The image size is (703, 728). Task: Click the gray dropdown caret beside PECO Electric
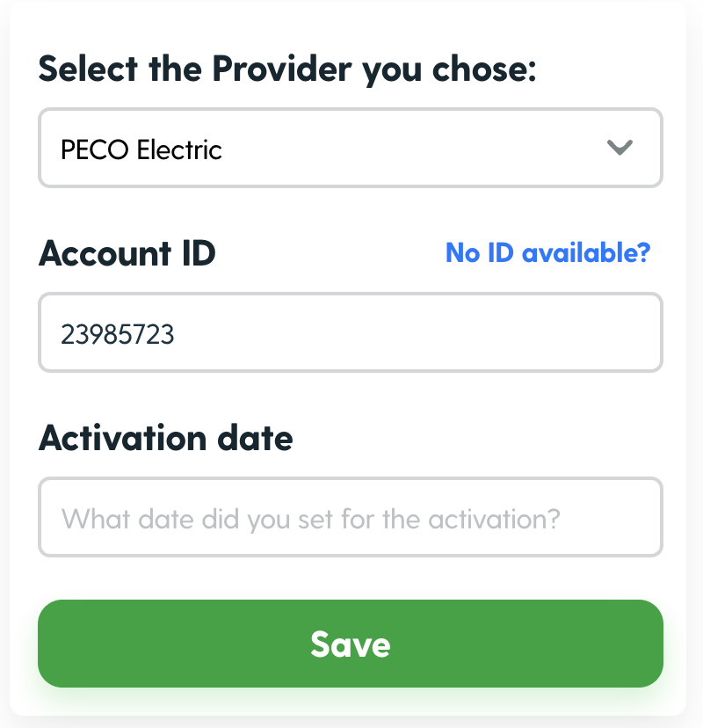620,148
